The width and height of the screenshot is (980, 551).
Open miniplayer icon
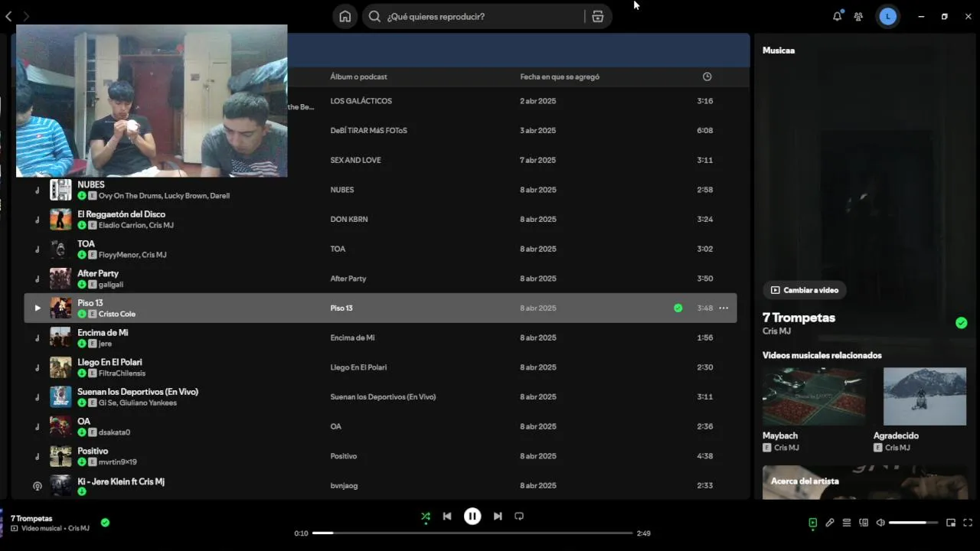(x=951, y=523)
